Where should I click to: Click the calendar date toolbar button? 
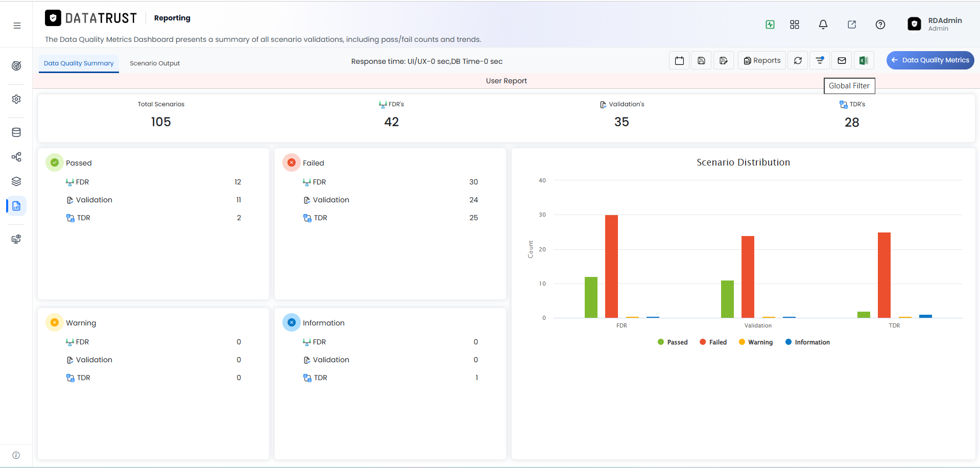click(x=679, y=60)
